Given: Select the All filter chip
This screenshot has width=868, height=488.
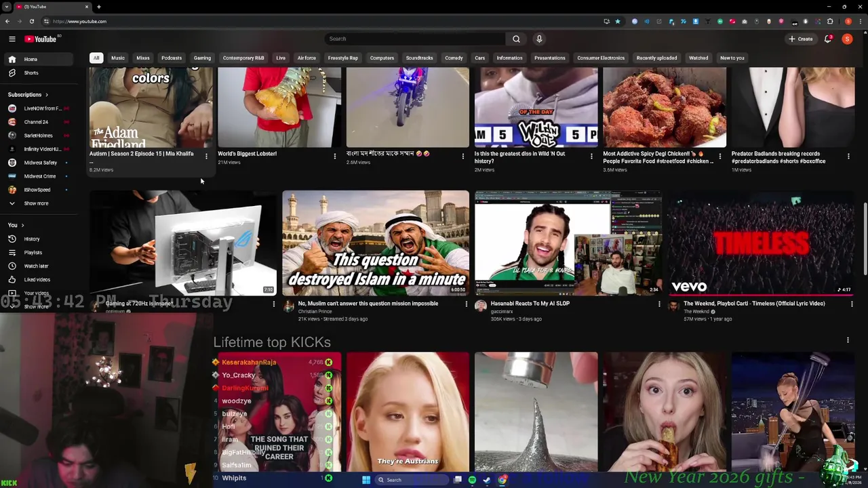Looking at the screenshot, I should tap(96, 58).
